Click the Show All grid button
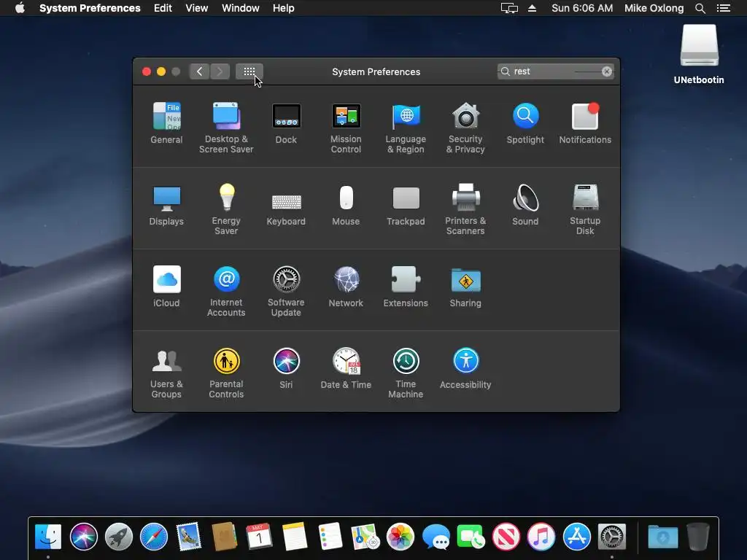The width and height of the screenshot is (747, 560). 249,71
